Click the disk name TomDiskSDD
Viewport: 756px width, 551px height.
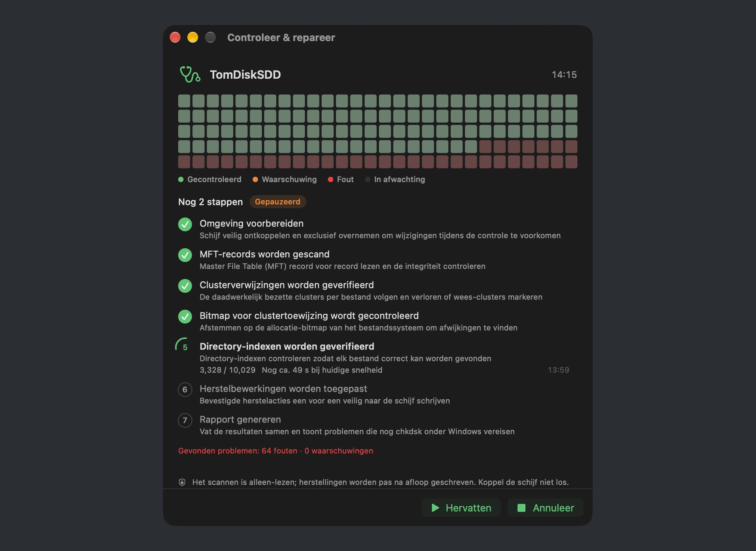point(245,75)
